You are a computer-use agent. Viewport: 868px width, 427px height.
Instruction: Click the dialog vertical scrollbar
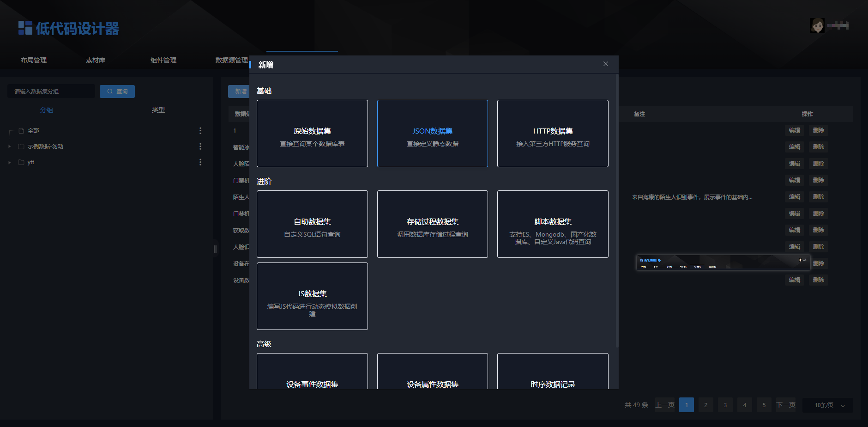pos(617,210)
